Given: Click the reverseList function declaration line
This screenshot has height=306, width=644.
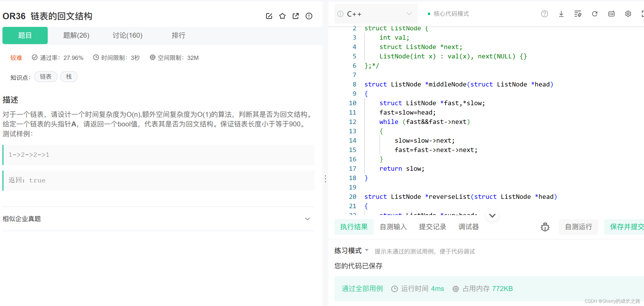Looking at the screenshot, I should (460, 197).
